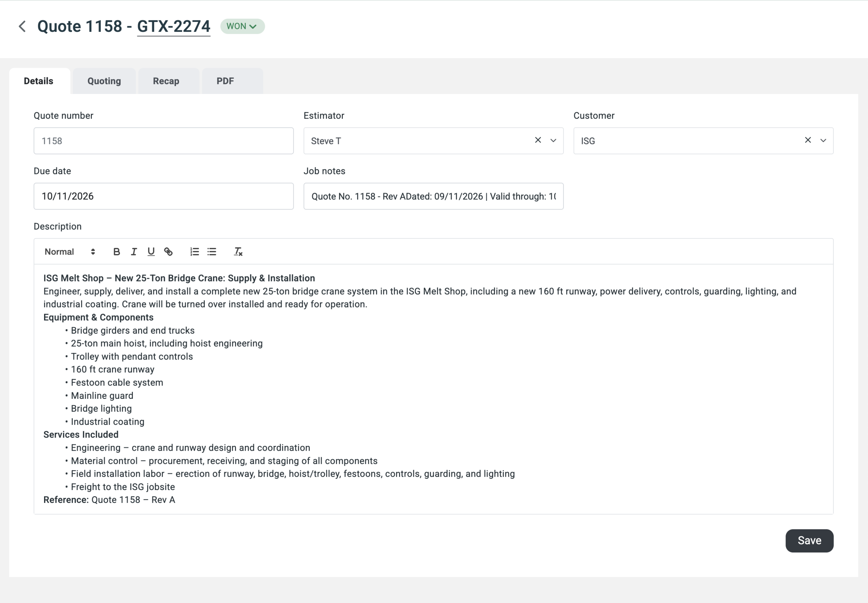Image resolution: width=868 pixels, height=603 pixels.
Task: Open the Normal text style dropdown
Action: [70, 252]
